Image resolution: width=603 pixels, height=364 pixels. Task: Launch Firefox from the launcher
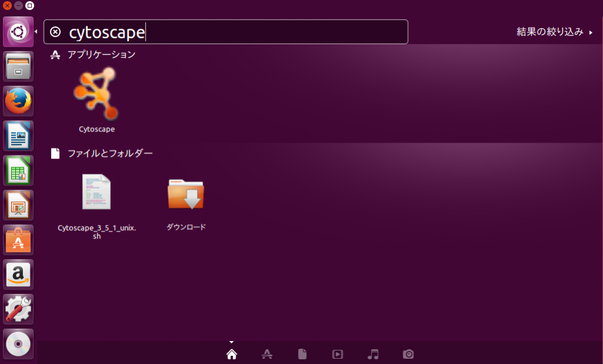(x=18, y=101)
